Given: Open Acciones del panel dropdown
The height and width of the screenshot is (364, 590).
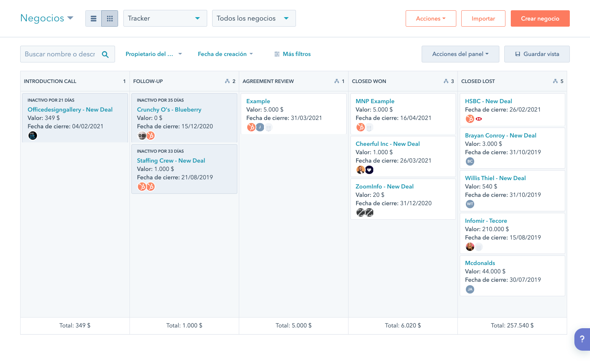Looking at the screenshot, I should 460,54.
